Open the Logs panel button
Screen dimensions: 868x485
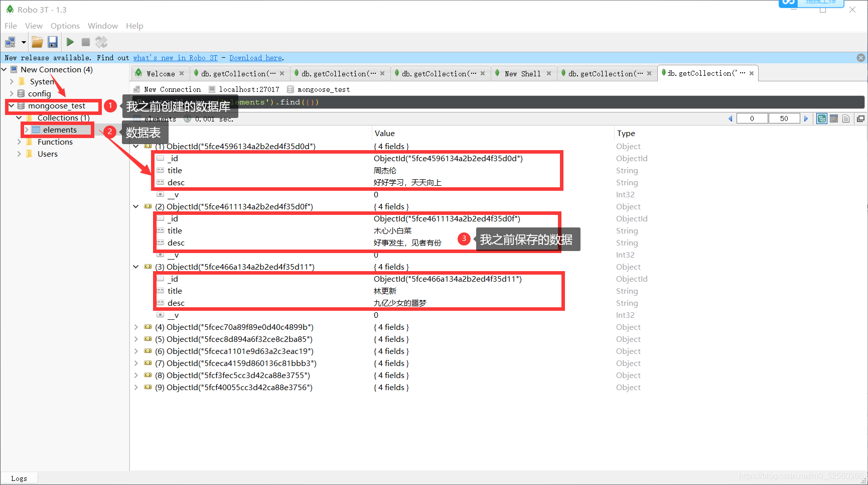19,478
